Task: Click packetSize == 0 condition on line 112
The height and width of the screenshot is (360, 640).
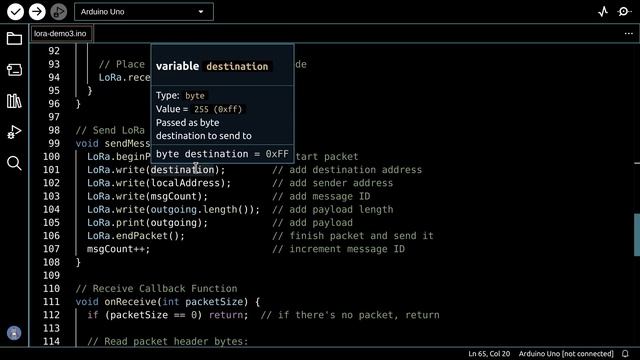Action: pyautogui.click(x=153, y=315)
